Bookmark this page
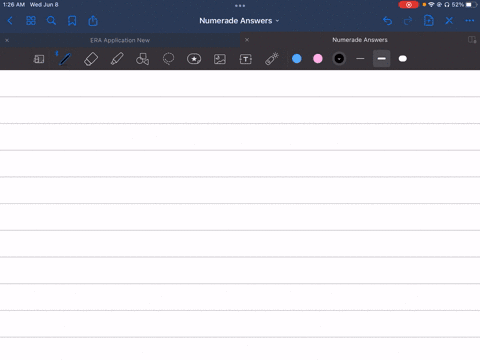Screen dimensions: 480x360 click(x=72, y=21)
